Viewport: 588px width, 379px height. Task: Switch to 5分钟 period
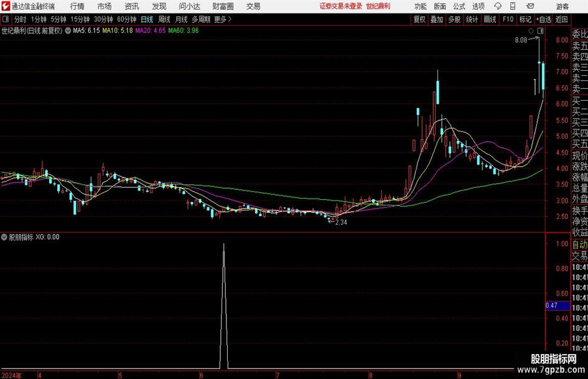tap(58, 19)
